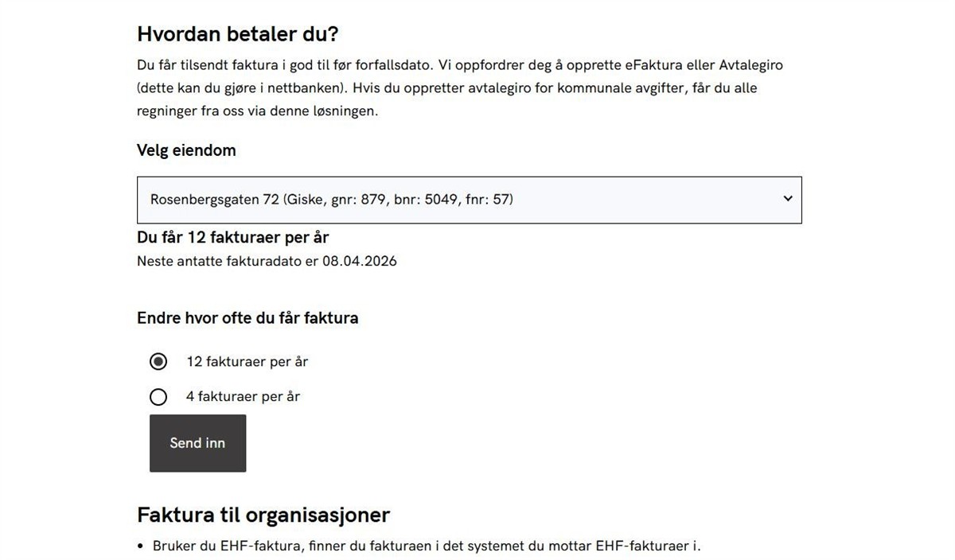The width and height of the screenshot is (955, 560).
Task: Select the 12 fakturaer per år radio button
Action: (158, 362)
